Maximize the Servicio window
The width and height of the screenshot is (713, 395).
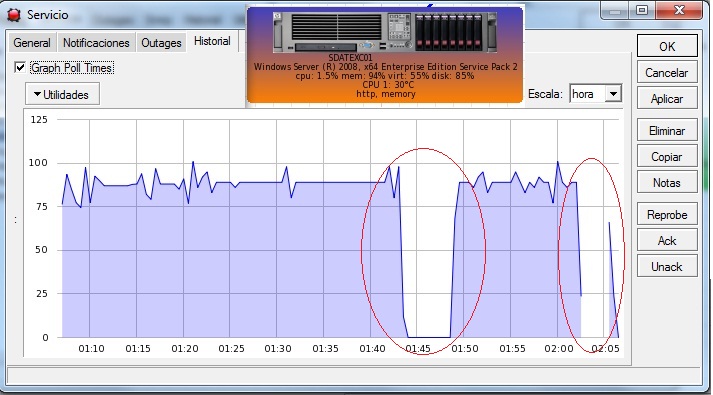coord(642,10)
